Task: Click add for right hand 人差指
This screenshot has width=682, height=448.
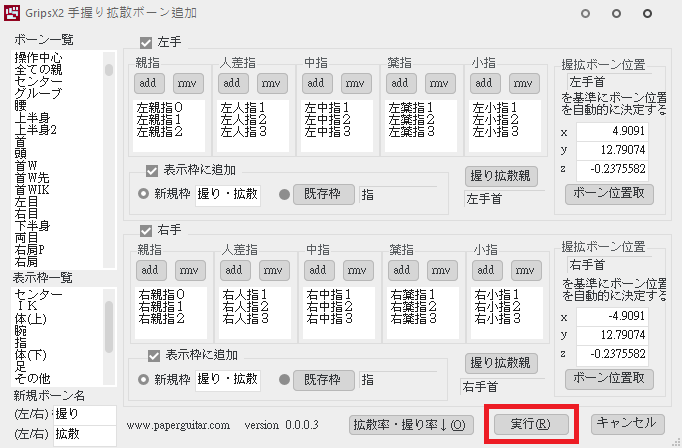Action: pyautogui.click(x=235, y=270)
